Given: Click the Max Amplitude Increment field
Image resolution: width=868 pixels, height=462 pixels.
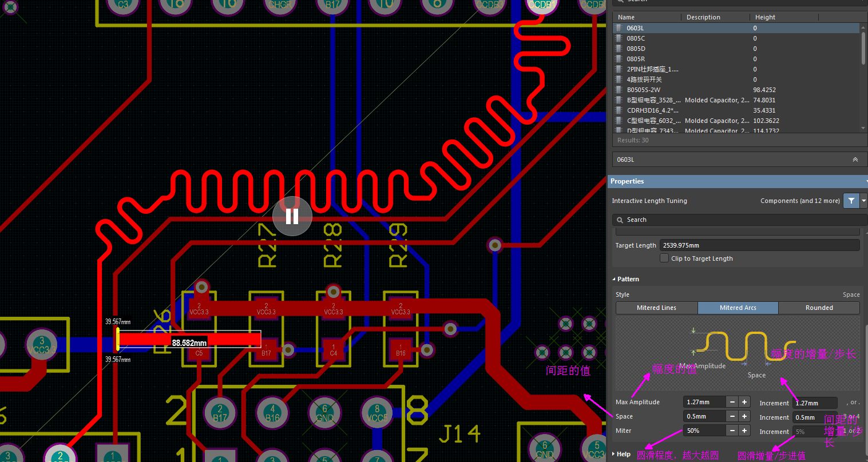Looking at the screenshot, I should [815, 403].
